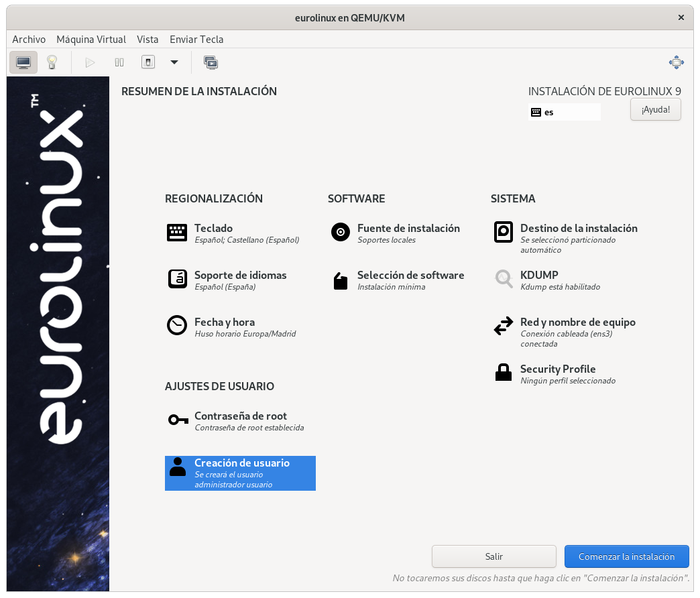700x598 pixels.
Task: Open the Archivo menu
Action: (29, 40)
